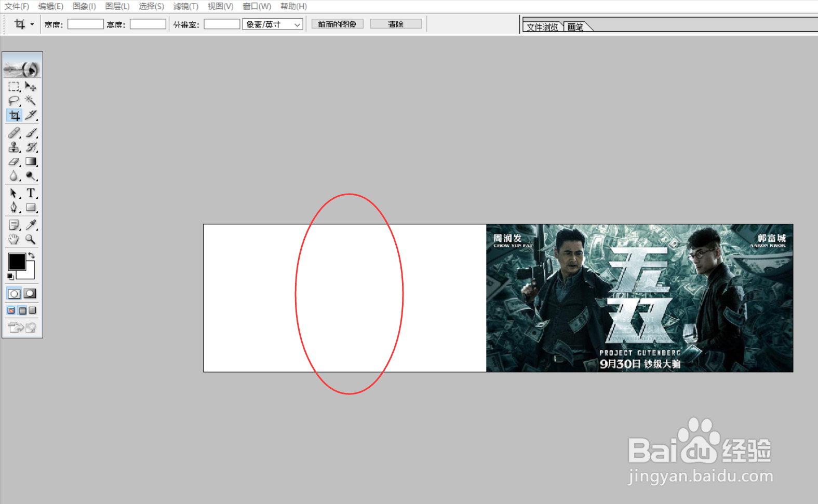Viewport: 818px width, 504px height.
Task: Open the 图层(L) menu
Action: (117, 6)
